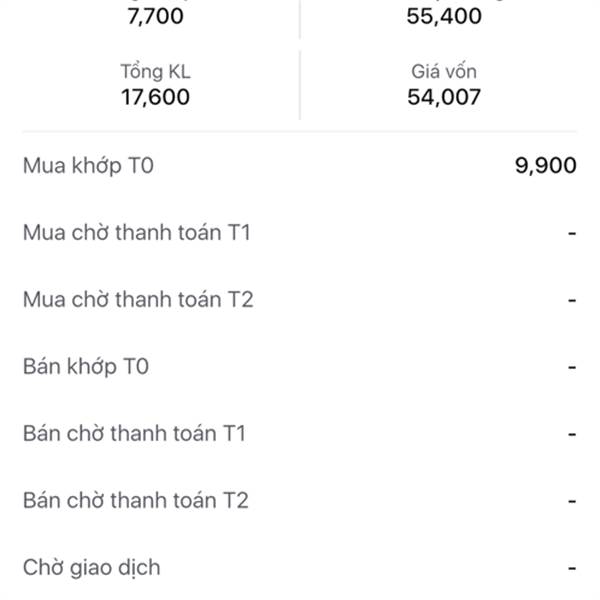The image size is (600, 600).
Task: Tap the dash value for Bán chờ T2
Action: click(x=572, y=501)
